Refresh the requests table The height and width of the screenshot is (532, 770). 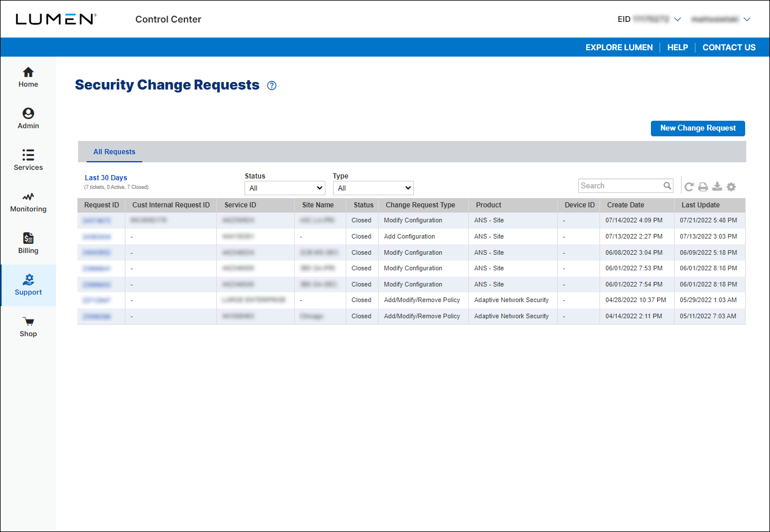pyautogui.click(x=689, y=187)
